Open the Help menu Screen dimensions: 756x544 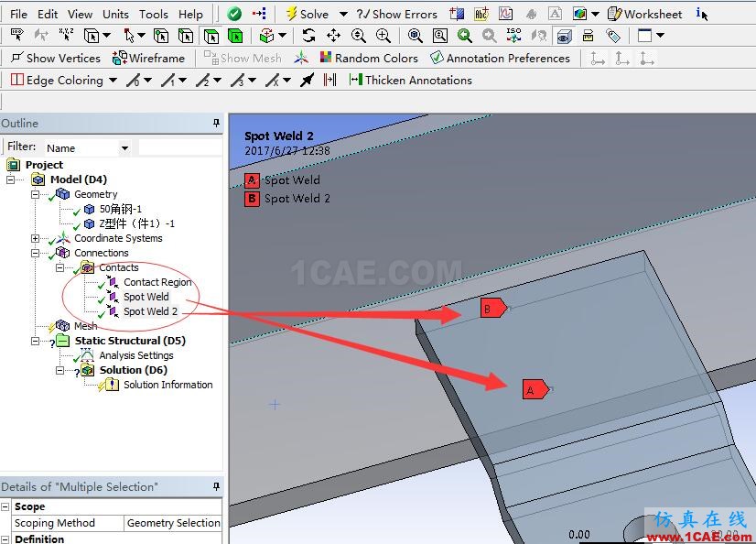pos(190,15)
